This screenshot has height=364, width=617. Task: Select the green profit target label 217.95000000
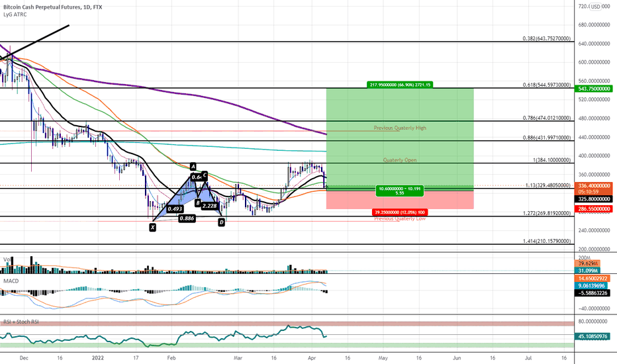[x=400, y=85]
